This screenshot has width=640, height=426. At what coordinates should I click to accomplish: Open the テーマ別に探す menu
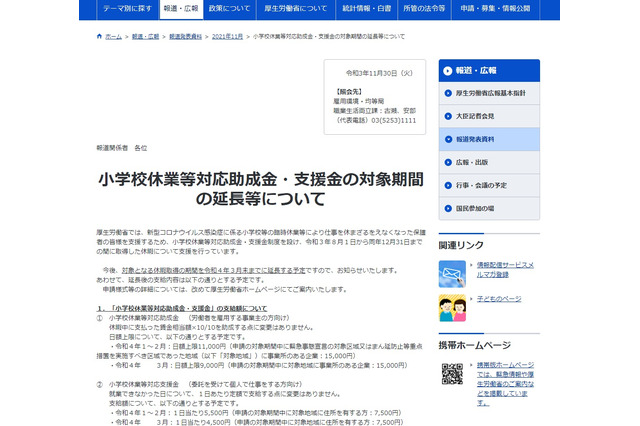(127, 9)
